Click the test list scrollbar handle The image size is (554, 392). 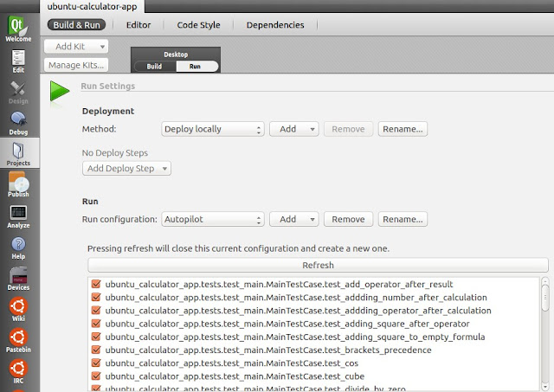(x=545, y=298)
